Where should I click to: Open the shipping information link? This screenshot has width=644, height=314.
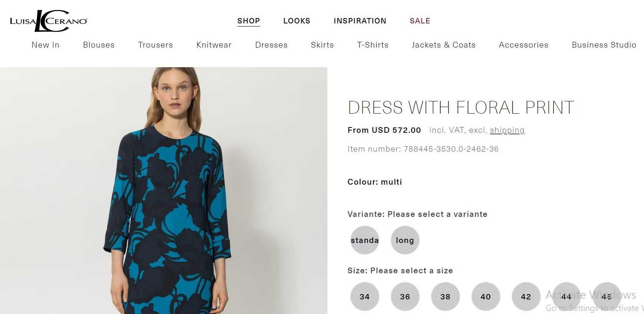(507, 131)
